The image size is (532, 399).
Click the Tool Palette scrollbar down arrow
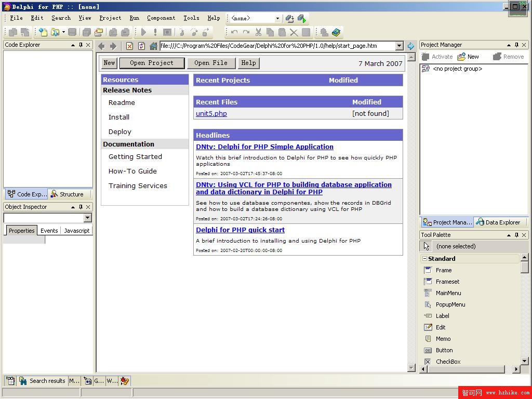[525, 361]
